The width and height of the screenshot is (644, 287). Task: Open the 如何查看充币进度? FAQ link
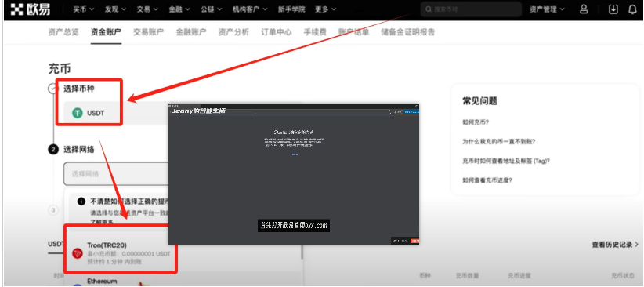(x=487, y=180)
